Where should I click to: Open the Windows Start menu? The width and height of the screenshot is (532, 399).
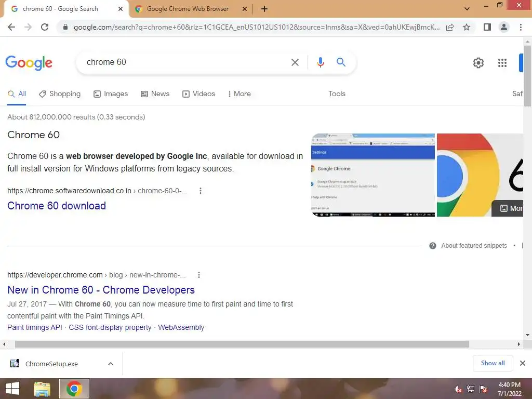tap(12, 389)
